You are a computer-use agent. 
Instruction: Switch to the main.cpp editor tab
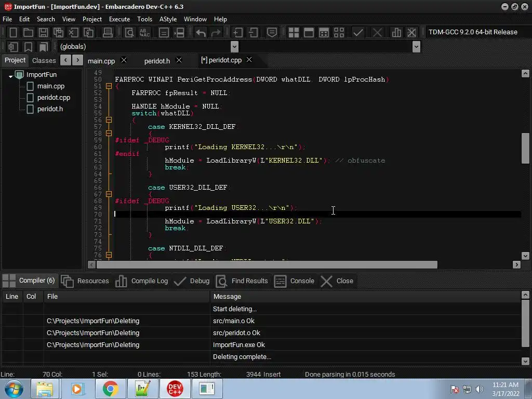[x=101, y=61]
